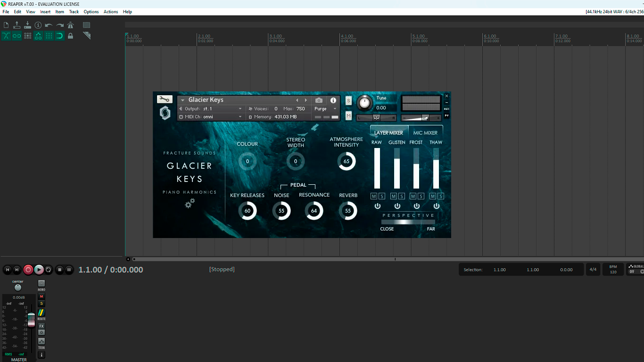Toggle the metronome icon
The image size is (644, 362).
pos(71,25)
